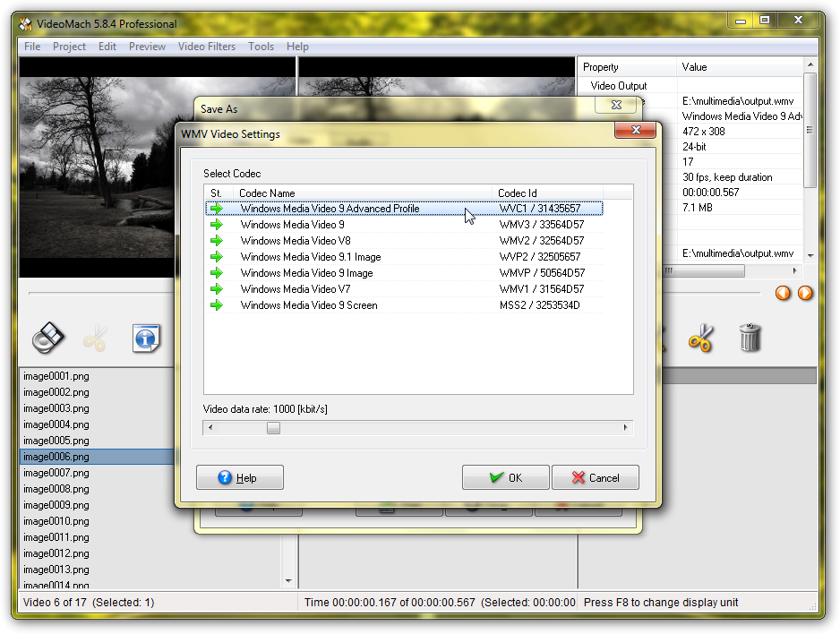Click the video data rate slider thumb
The height and width of the screenshot is (634, 840).
273,428
